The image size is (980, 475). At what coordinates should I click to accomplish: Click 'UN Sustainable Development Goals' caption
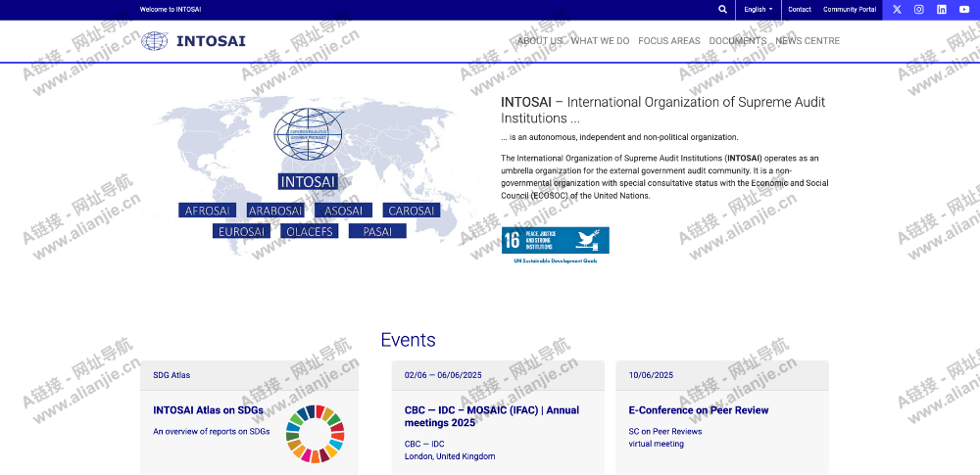555,260
